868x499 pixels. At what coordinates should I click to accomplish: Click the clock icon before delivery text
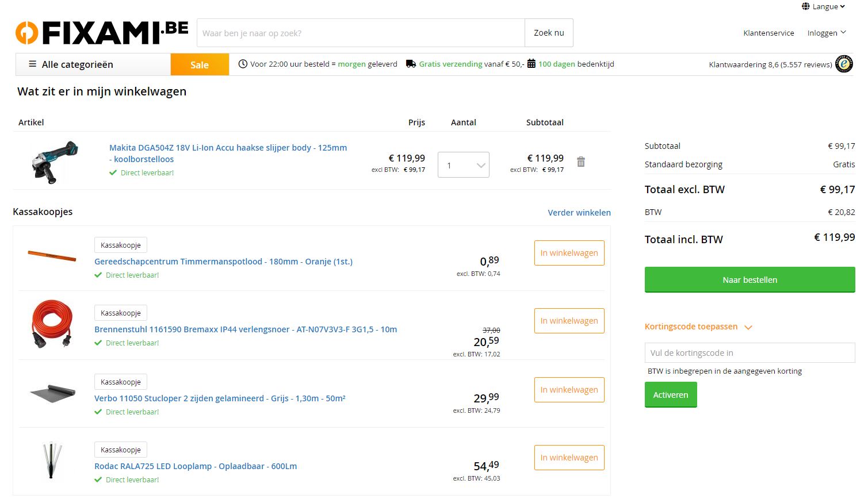coord(243,64)
